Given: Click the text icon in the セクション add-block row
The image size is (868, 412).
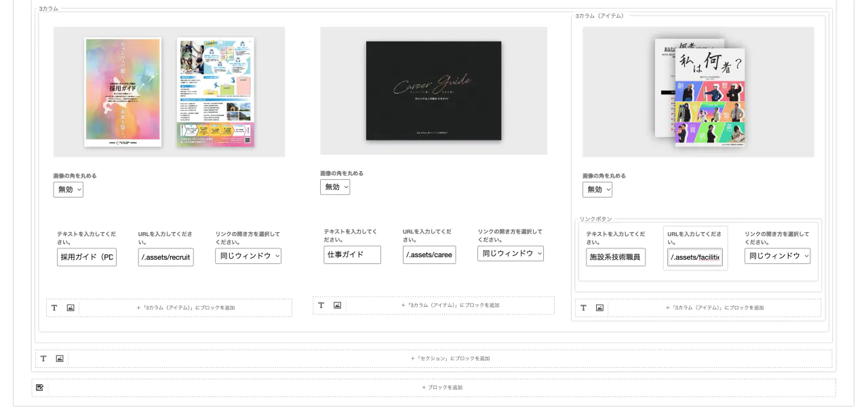Looking at the screenshot, I should coord(43,358).
